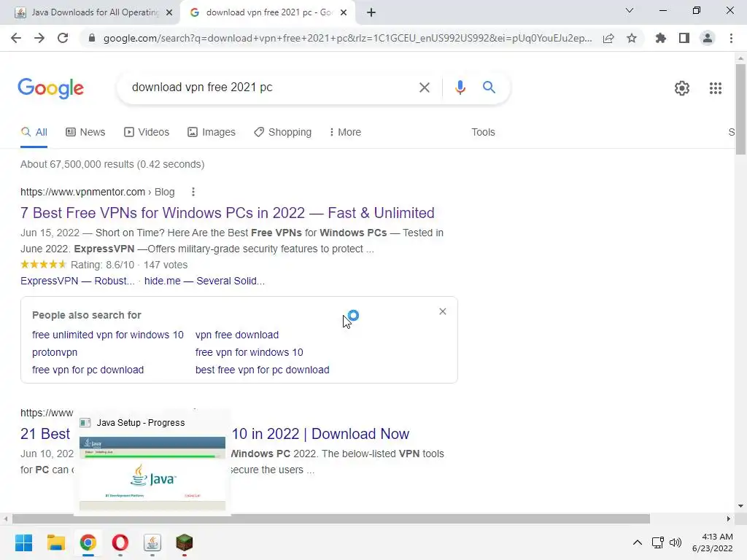The width and height of the screenshot is (747, 560).
Task: Search the vpn free download suggestion
Action: [237, 335]
